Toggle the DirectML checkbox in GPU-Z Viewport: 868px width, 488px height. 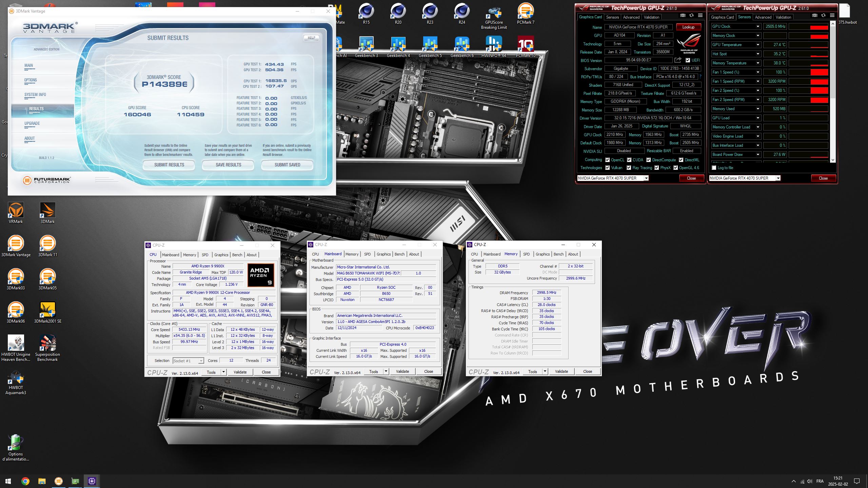coord(681,160)
